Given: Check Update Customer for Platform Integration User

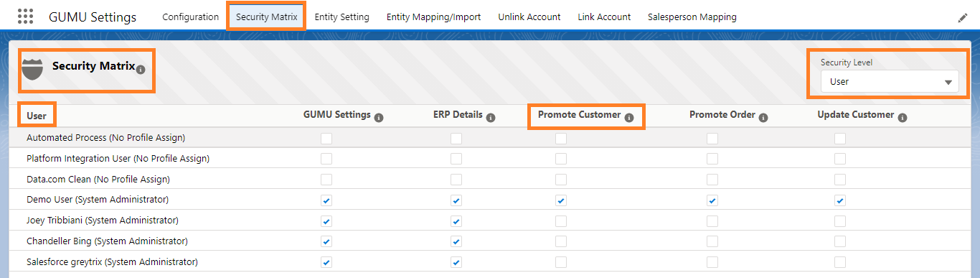Looking at the screenshot, I should click(840, 159).
